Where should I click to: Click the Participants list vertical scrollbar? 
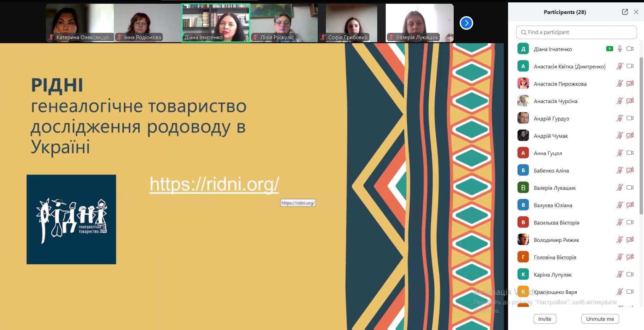click(641, 136)
